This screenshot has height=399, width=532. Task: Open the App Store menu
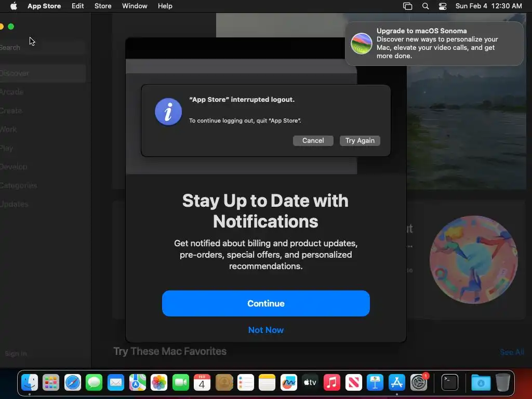(44, 6)
